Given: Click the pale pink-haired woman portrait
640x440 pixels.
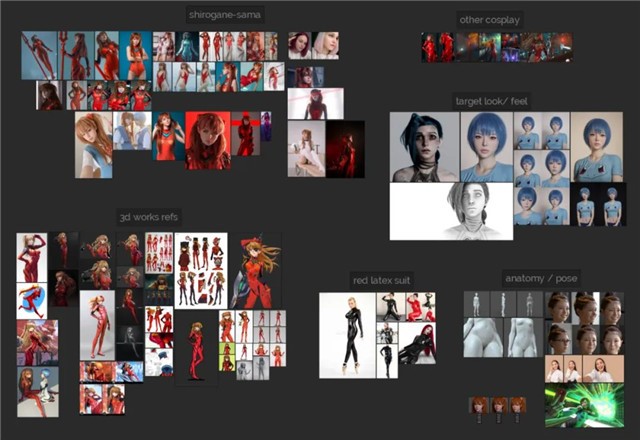Looking at the screenshot, I should [x=325, y=46].
